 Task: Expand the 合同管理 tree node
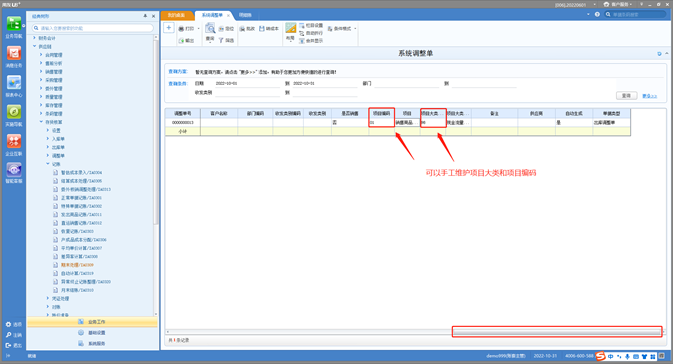(x=41, y=55)
